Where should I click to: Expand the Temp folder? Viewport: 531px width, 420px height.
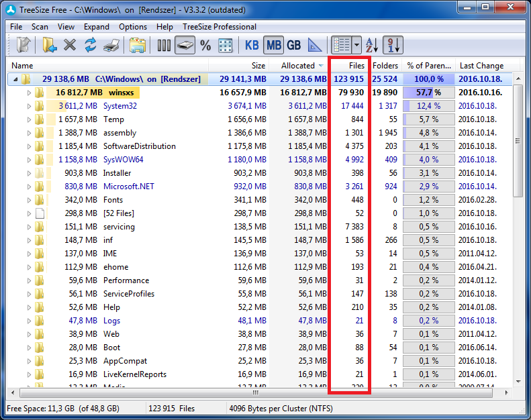tap(29, 119)
